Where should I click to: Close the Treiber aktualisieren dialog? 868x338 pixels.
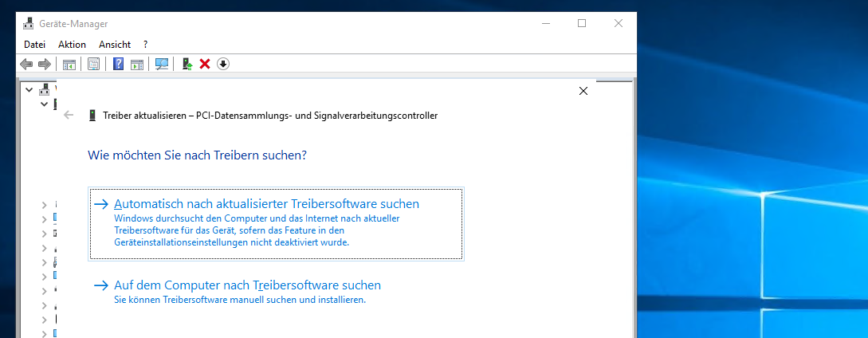click(583, 91)
